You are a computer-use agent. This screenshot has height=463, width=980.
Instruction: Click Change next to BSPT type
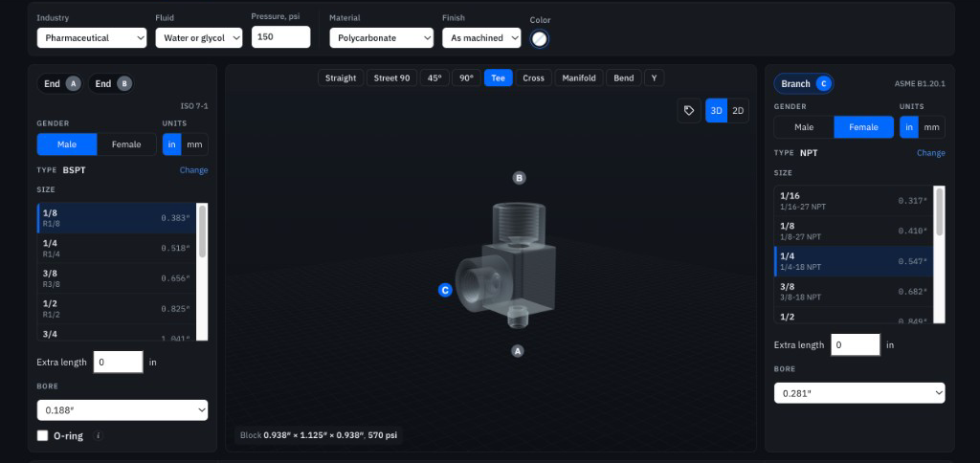193,170
